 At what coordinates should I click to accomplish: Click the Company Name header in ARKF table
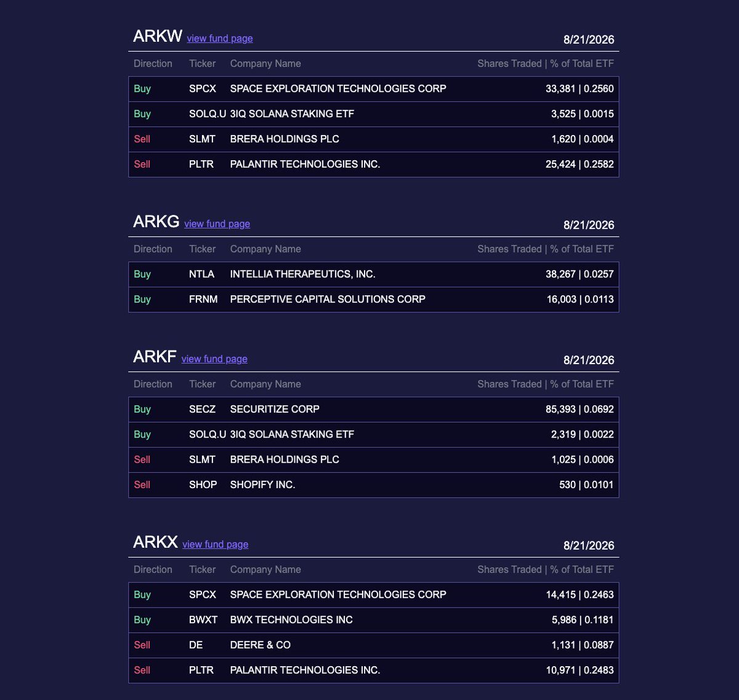[265, 384]
